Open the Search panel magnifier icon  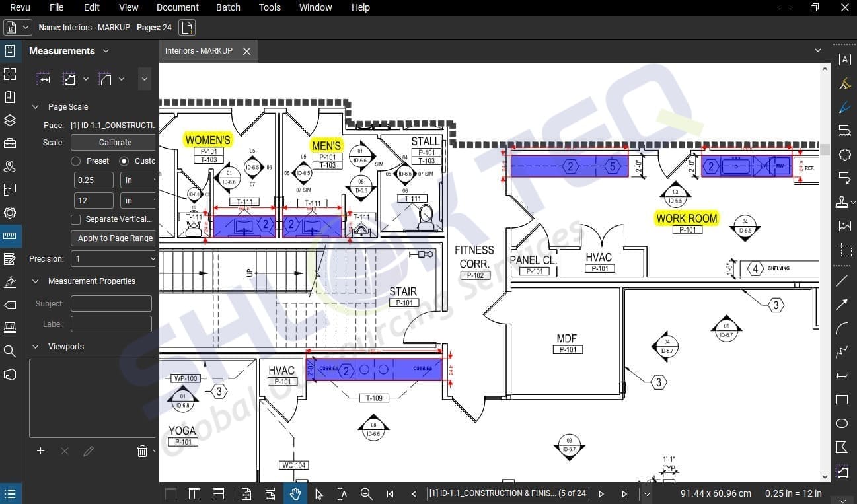[x=10, y=351]
